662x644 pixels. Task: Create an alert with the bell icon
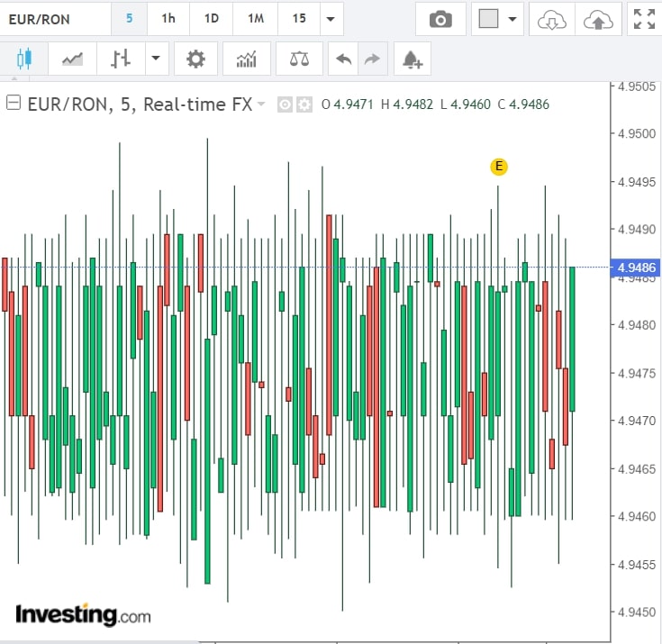tap(413, 59)
